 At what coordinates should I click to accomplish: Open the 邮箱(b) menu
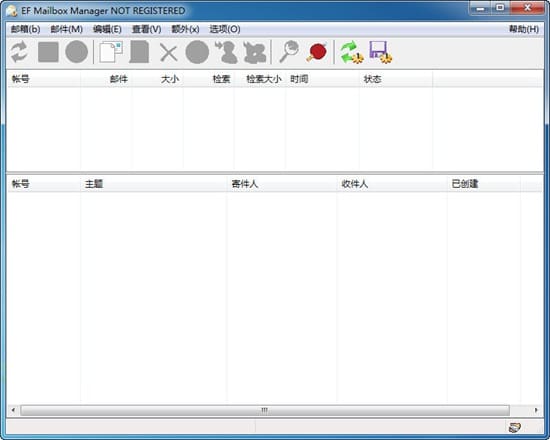[x=25, y=29]
